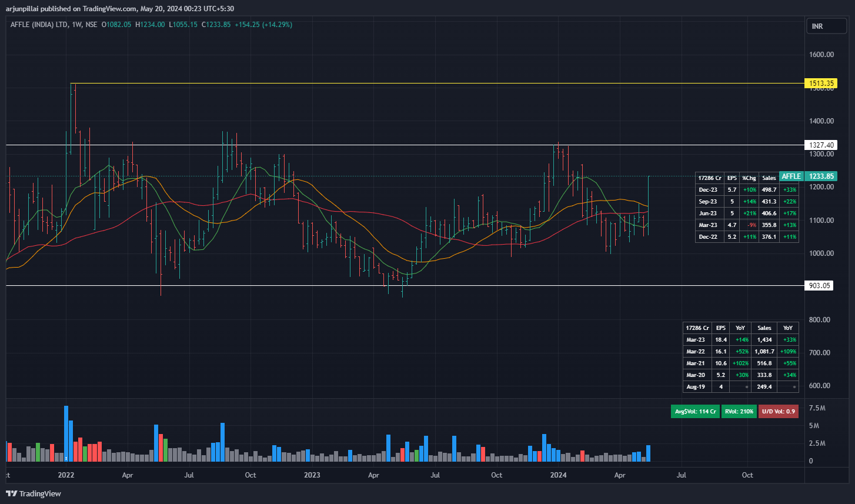This screenshot has height=504, width=855.
Task: Click the red U/D Vol: 0.9 badge
Action: [x=779, y=412]
